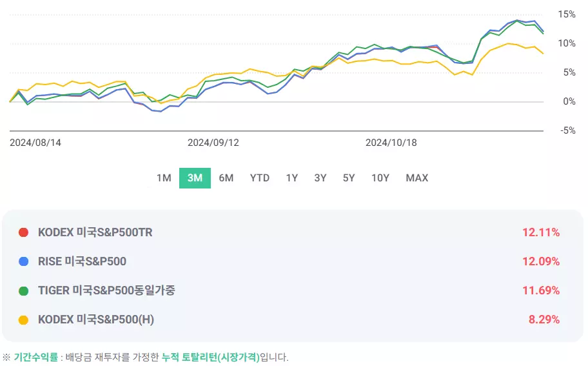Click the 2024/08/14 axis date label

(x=35, y=143)
